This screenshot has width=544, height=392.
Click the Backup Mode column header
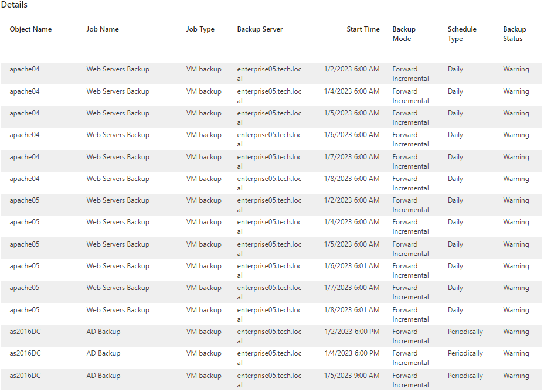click(x=404, y=34)
